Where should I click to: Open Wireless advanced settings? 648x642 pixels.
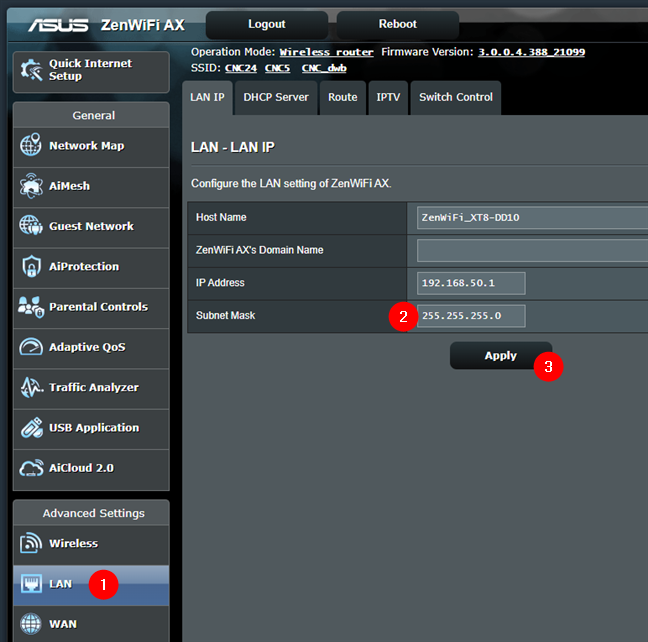point(91,545)
